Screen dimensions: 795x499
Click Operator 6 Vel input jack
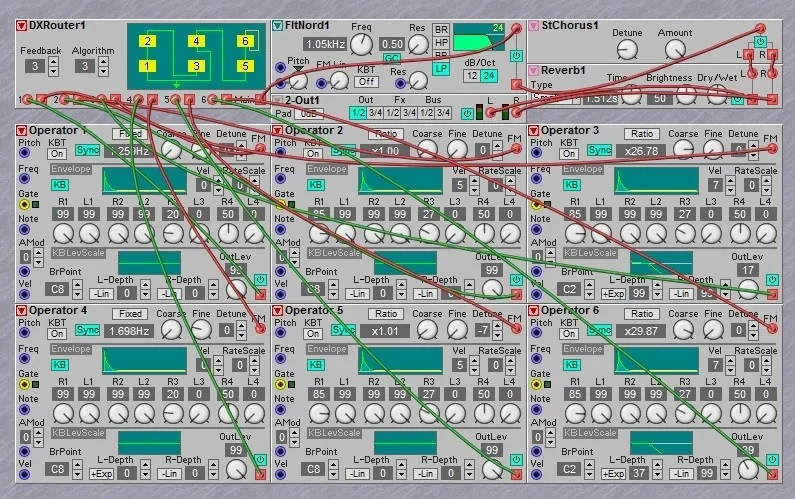tap(536, 475)
